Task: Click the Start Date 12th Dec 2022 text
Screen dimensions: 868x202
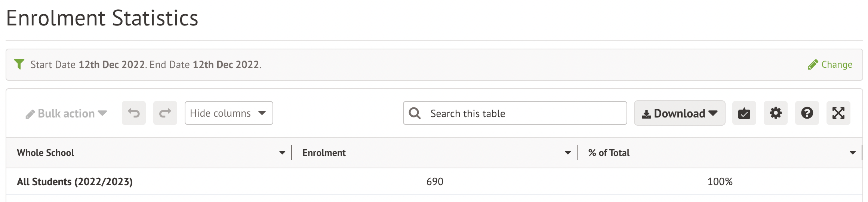Action: 87,65
